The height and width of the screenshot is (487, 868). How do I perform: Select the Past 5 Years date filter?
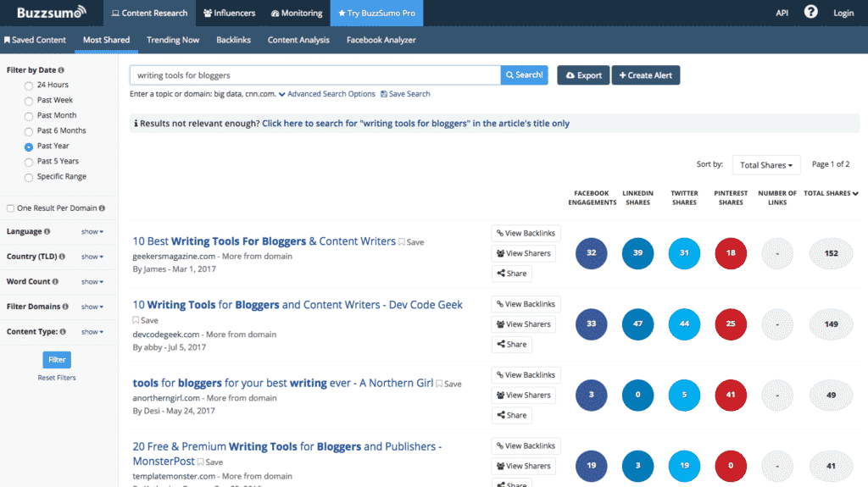[29, 162]
